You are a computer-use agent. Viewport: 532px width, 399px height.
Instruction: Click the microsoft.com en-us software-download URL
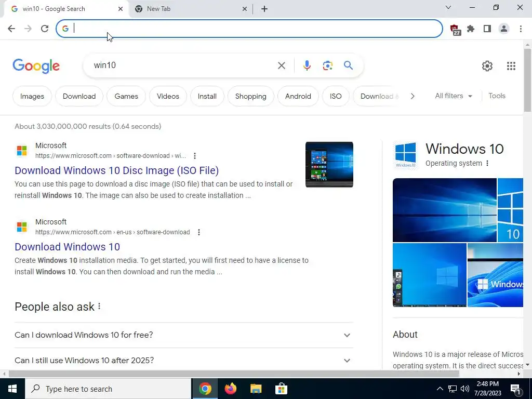pos(113,232)
